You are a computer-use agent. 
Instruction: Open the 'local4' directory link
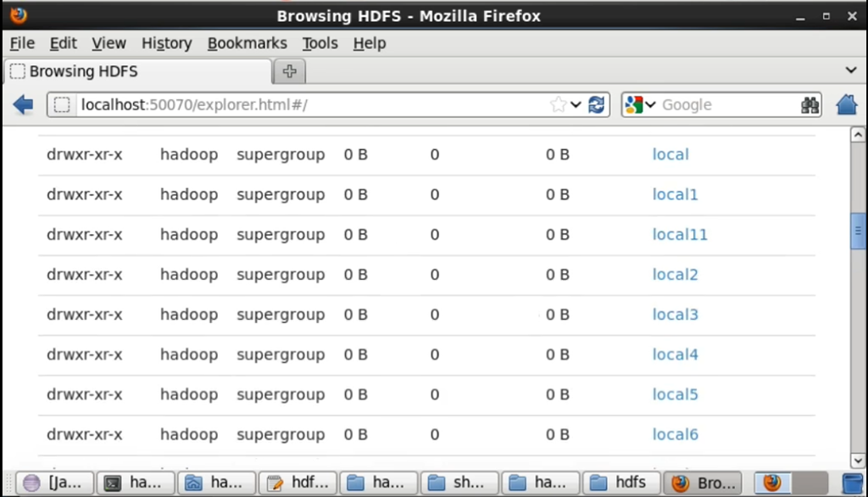pos(675,354)
